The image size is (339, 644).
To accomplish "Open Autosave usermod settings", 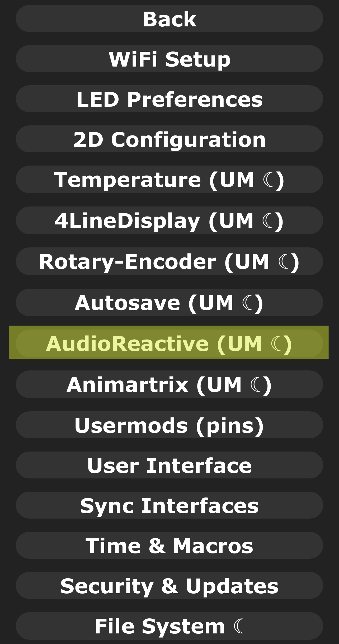I will click(169, 303).
